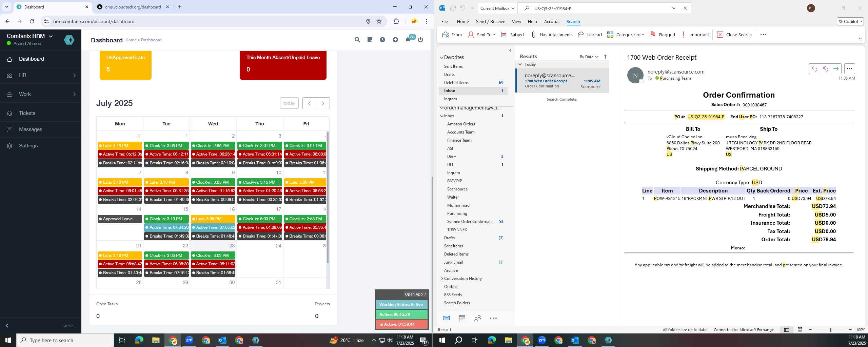Open Current Mailbox scope dropdown
868x347 pixels.
(497, 8)
